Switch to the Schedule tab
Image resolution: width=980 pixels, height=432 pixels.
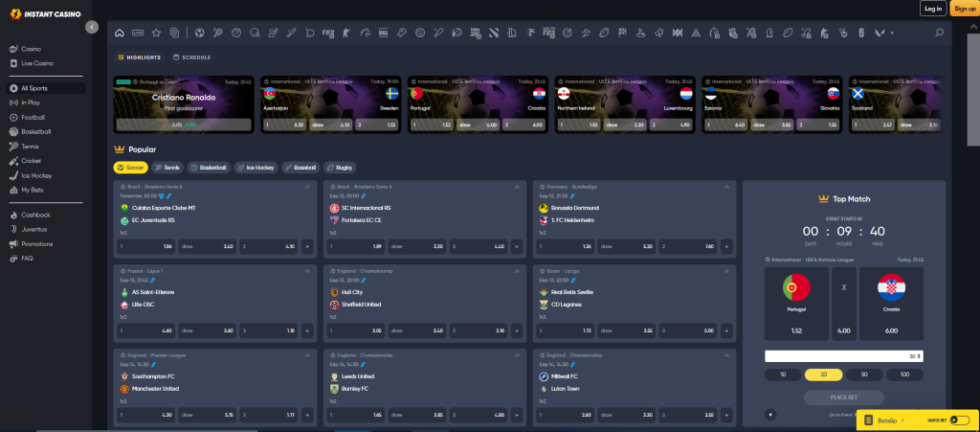(191, 57)
